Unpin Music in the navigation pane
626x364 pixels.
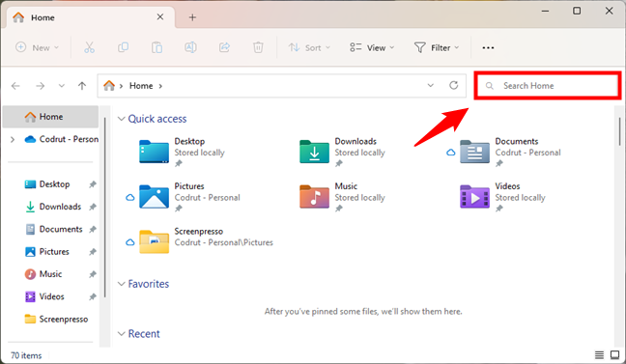(x=92, y=274)
